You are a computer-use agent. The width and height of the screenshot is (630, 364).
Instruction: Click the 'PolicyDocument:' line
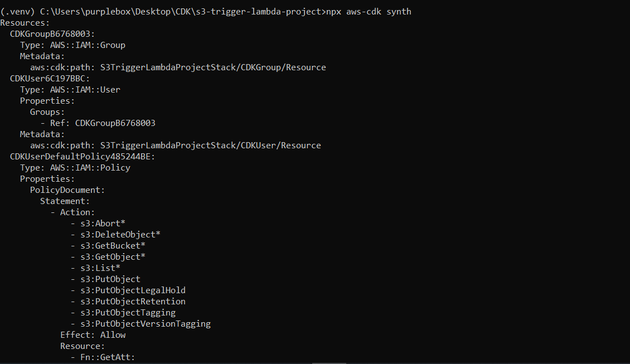[67, 190]
